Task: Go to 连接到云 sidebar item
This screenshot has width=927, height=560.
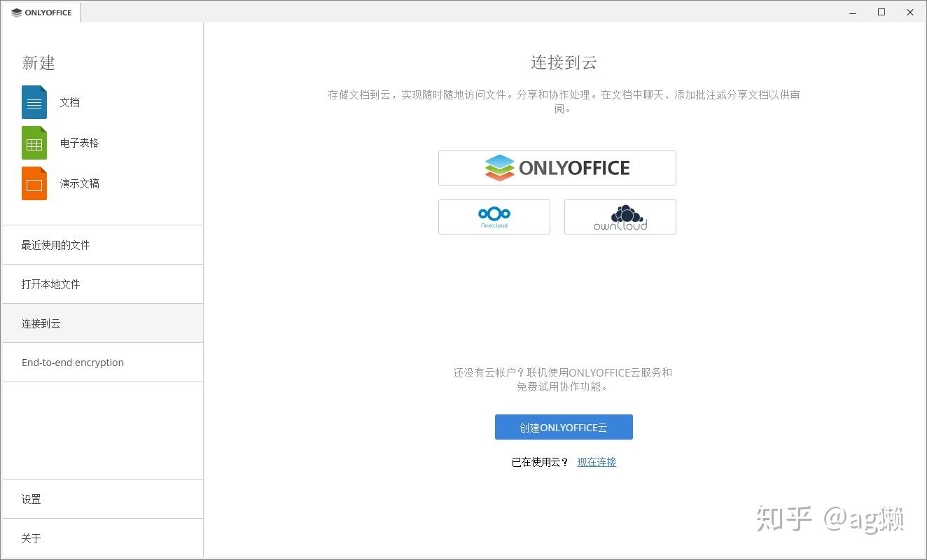Action: [x=103, y=323]
